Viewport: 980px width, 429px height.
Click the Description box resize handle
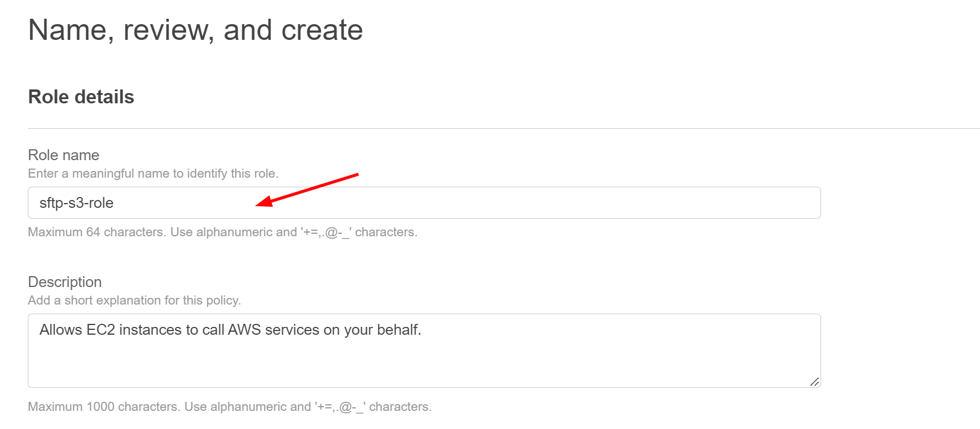tap(814, 382)
